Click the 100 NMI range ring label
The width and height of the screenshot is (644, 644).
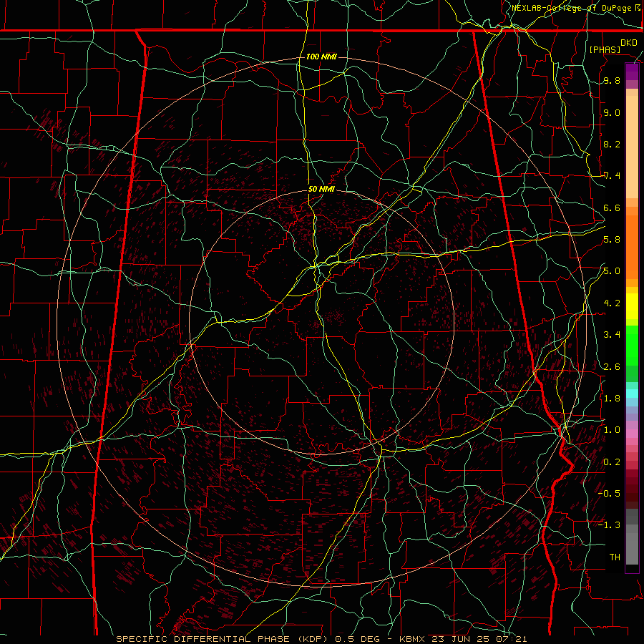[x=321, y=57]
